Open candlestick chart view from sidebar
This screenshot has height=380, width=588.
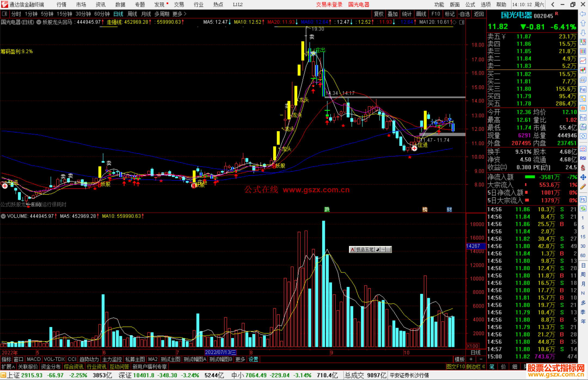(583, 70)
